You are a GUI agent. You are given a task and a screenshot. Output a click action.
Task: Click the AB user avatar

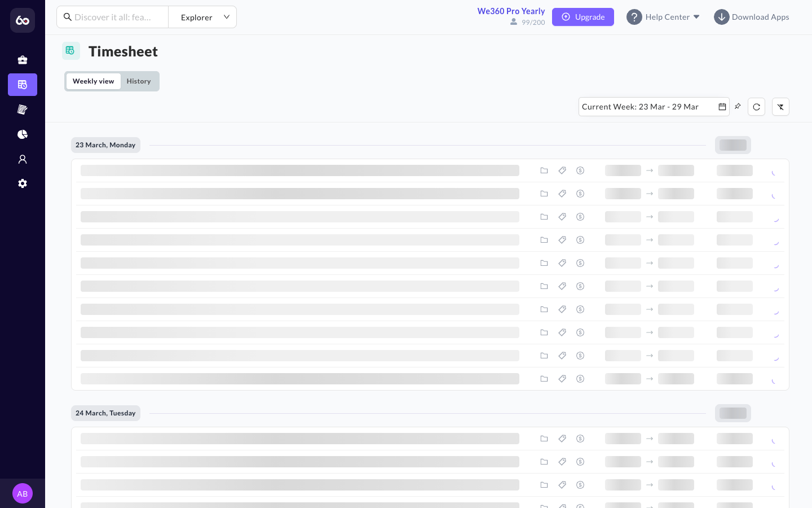click(x=23, y=493)
